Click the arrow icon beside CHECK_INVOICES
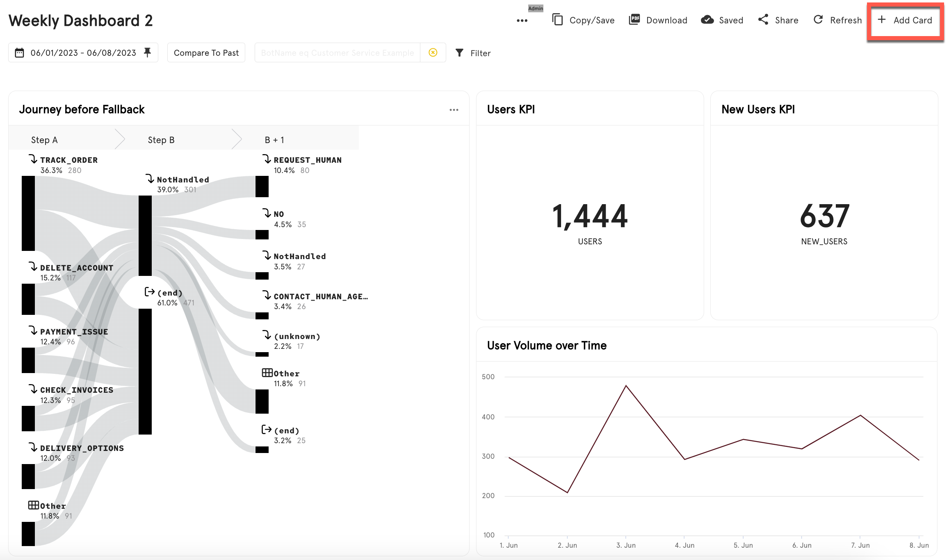The image size is (949, 560). 34,389
